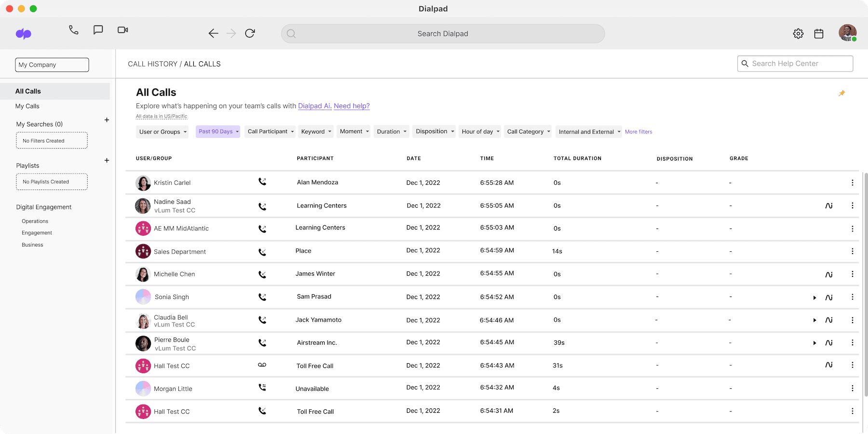The height and width of the screenshot is (434, 868).
Task: Open Dialpad Ai on Nadine Saad's call
Action: point(829,205)
